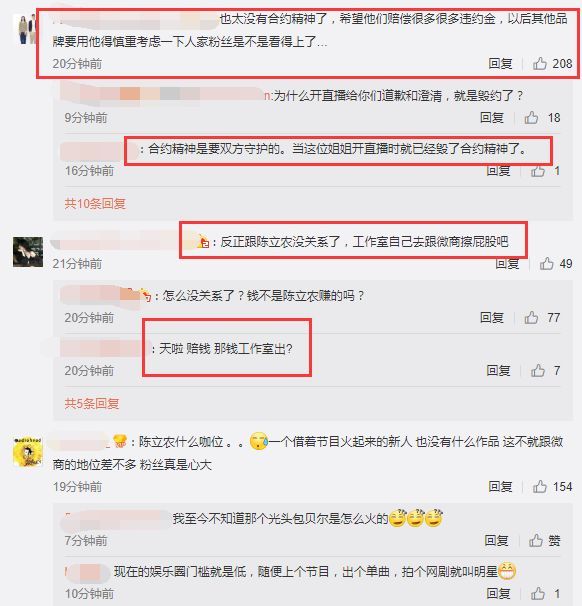
Task: Reply to the 20分钟前 top comment
Action: (500, 63)
